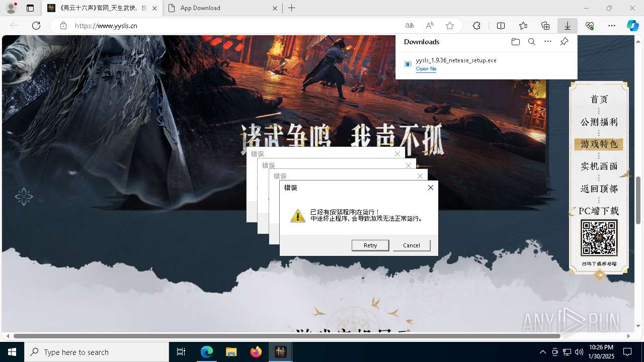Click 返回顶部 in side navigation
This screenshot has height=362, width=644.
pos(599,189)
